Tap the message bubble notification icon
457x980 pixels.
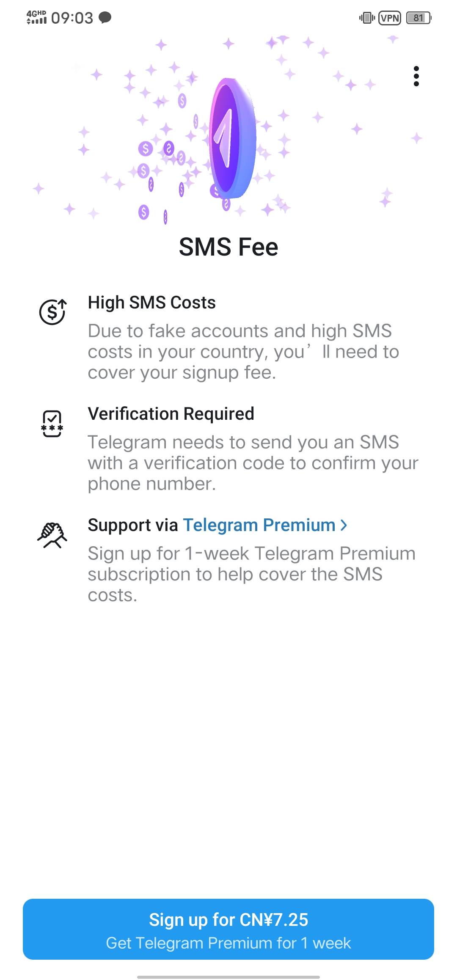[x=105, y=17]
